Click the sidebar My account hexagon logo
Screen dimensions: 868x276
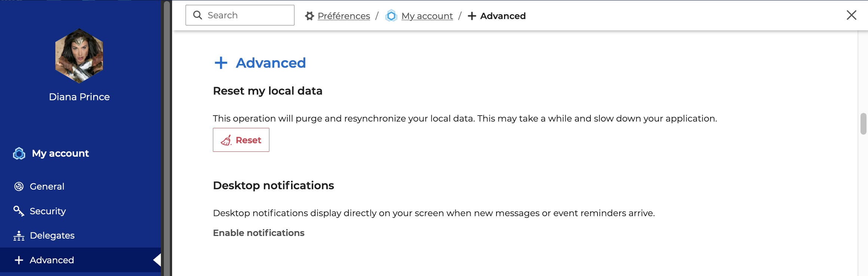click(19, 153)
